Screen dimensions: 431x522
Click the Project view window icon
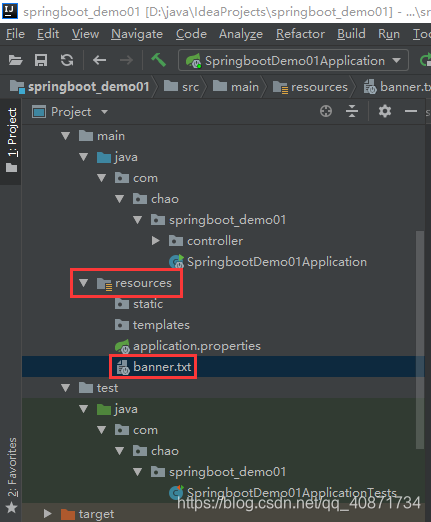[39, 112]
